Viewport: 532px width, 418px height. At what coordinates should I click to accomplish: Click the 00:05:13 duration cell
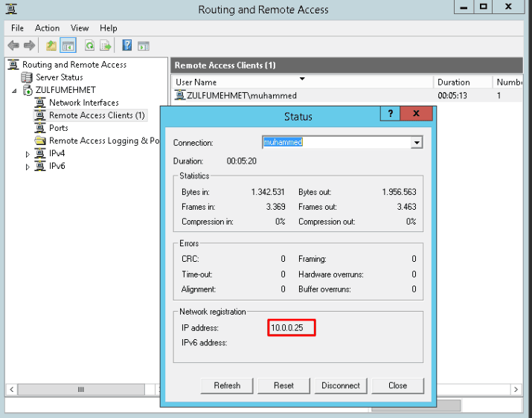pos(452,95)
